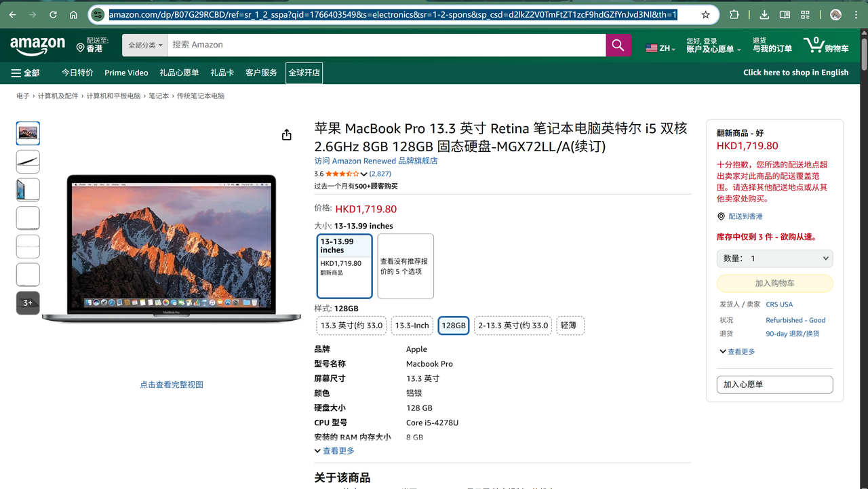This screenshot has width=868, height=489.
Task: Select the second thumbnail showing laptop side
Action: click(x=28, y=161)
